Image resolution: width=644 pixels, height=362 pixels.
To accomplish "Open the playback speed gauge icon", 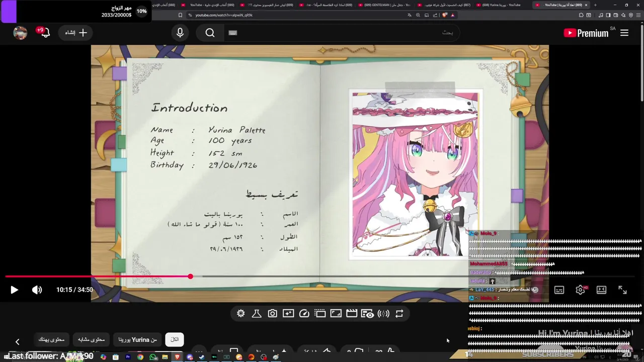I will (304, 313).
